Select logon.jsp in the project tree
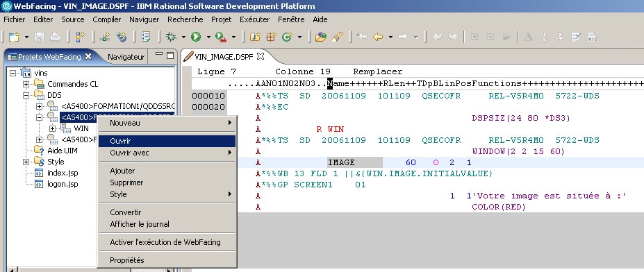Screen dimensions: 644x272 tap(63, 184)
